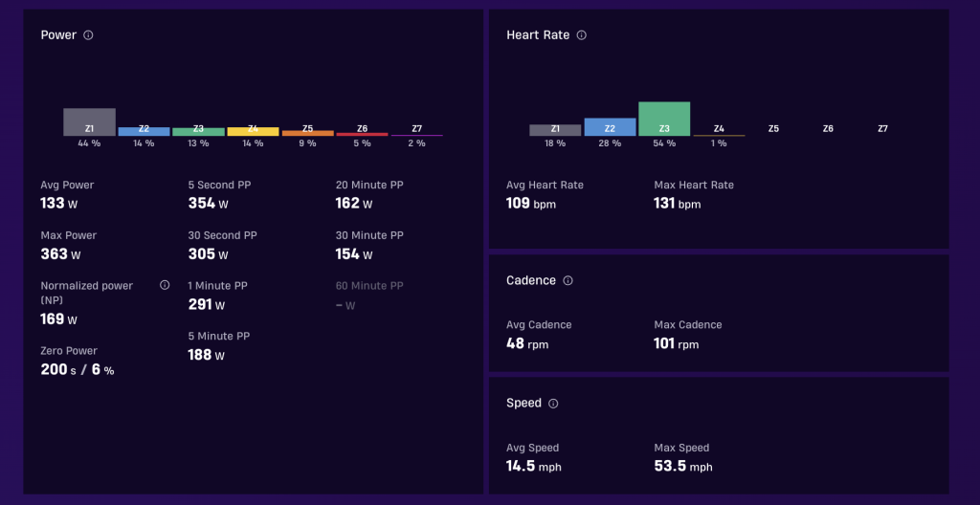Click the 20 Minute PP 162 W value
980x505 pixels.
[x=354, y=203]
